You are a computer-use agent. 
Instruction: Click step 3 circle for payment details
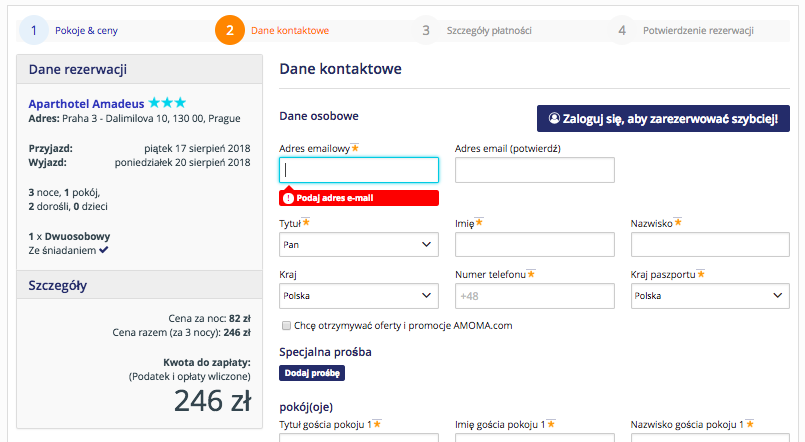(426, 30)
